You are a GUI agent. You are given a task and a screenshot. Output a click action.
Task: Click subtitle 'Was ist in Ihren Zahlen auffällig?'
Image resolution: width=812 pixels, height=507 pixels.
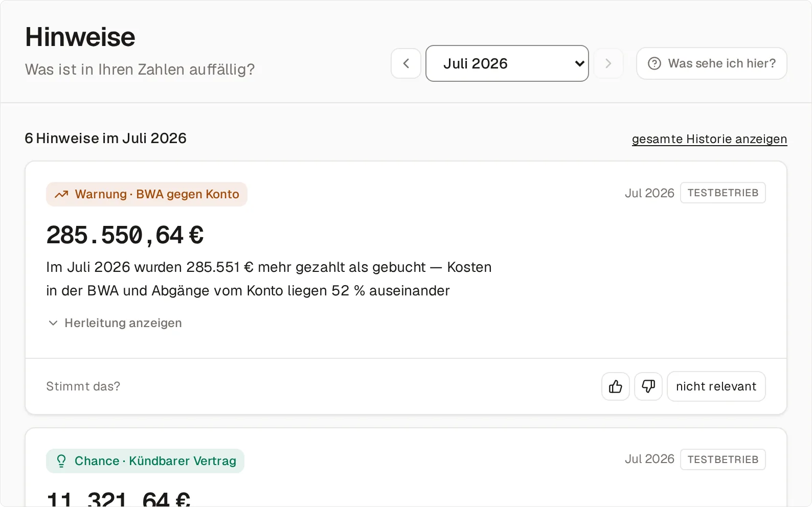coord(140,70)
